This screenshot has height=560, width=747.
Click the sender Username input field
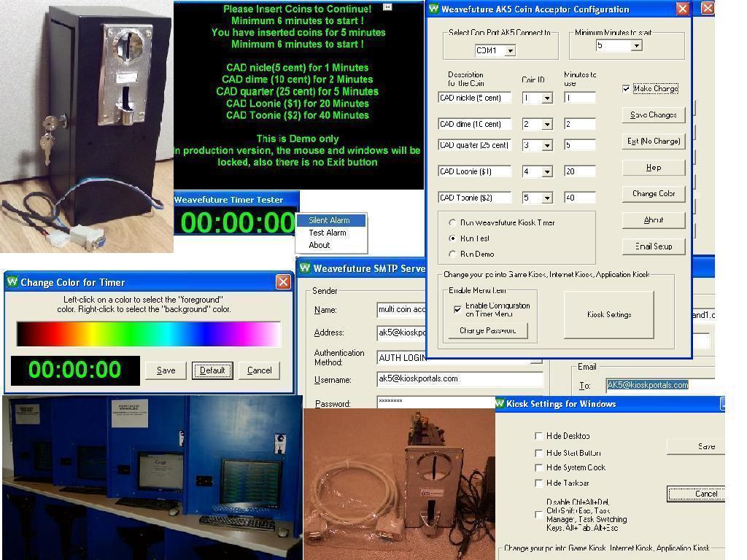tap(460, 379)
